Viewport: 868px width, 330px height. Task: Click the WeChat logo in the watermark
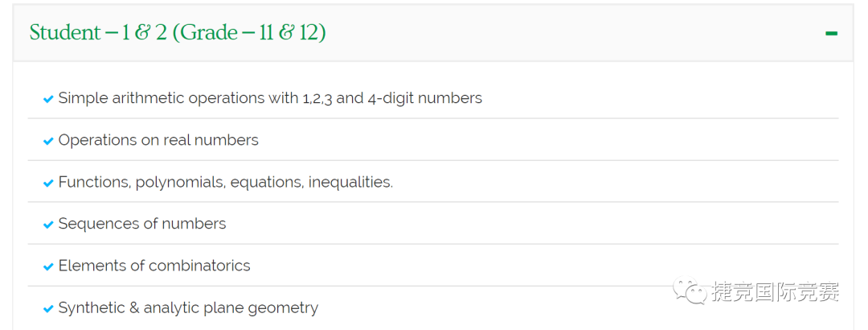[x=690, y=291]
